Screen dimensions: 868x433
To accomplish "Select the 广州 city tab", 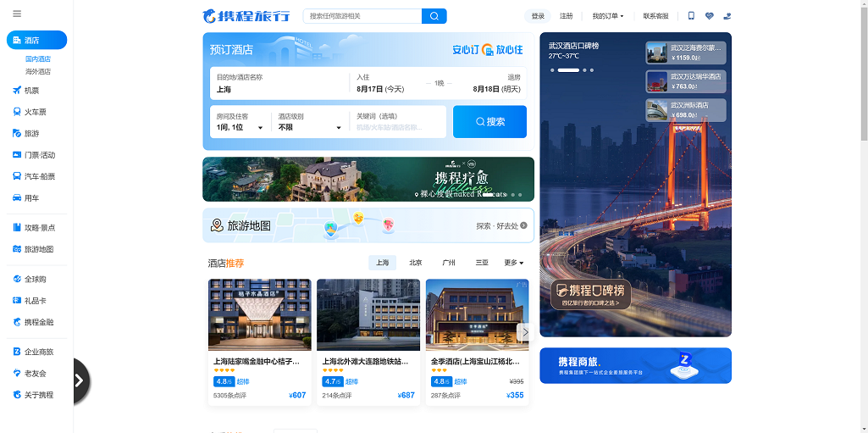I will tap(449, 263).
